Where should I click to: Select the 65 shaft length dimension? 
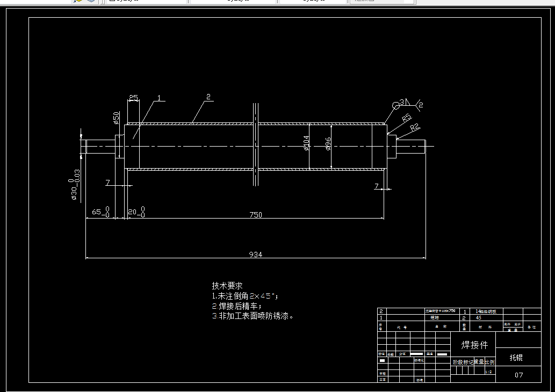tap(101, 212)
